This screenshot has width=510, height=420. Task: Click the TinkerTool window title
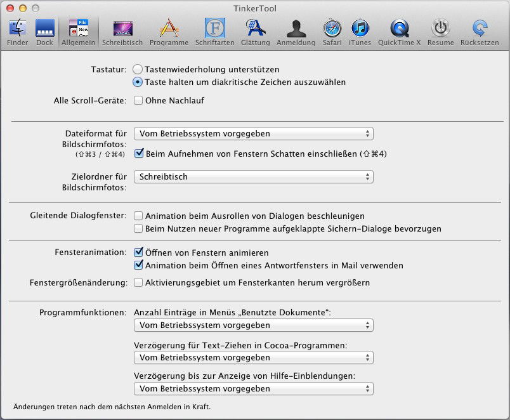254,8
